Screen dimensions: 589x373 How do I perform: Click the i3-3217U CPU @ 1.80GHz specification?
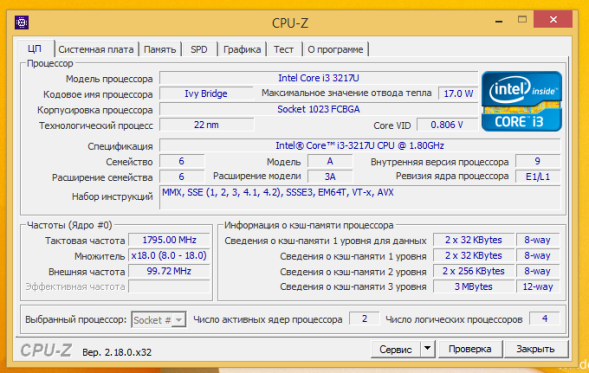[x=360, y=146]
